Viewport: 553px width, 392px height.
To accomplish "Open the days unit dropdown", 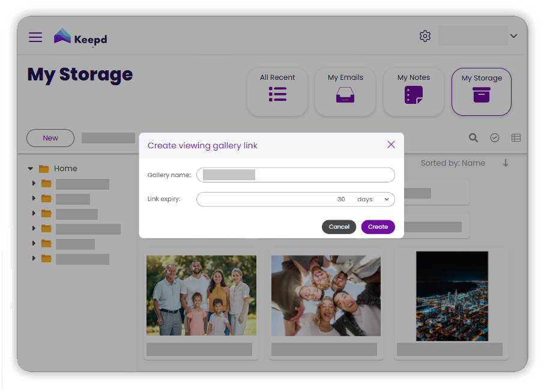I will (x=373, y=199).
